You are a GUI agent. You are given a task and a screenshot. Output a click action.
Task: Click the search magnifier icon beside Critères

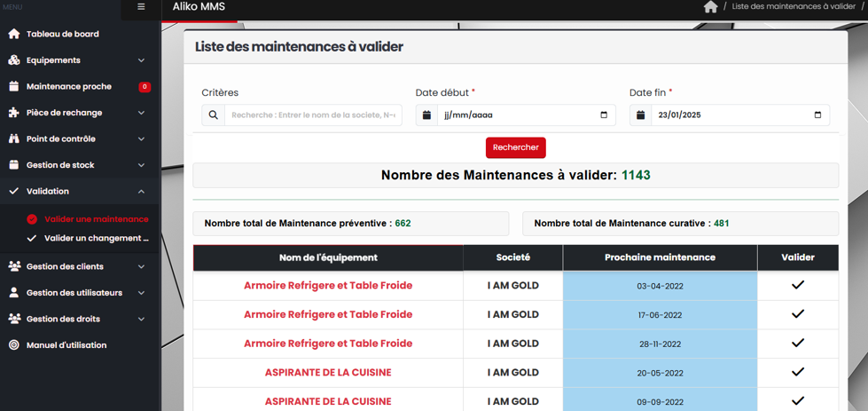[214, 115]
